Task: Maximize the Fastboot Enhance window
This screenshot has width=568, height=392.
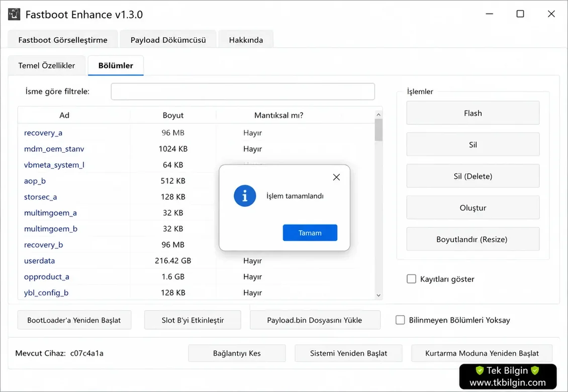Action: pyautogui.click(x=520, y=14)
